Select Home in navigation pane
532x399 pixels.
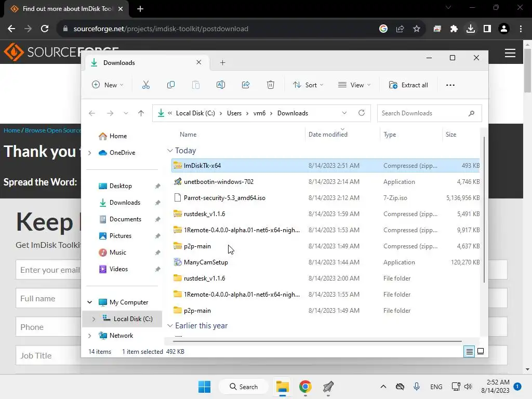[118, 136]
